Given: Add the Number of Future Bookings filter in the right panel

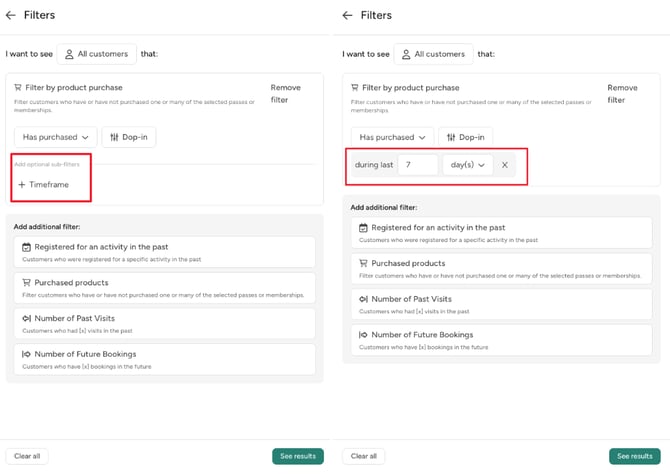Looking at the screenshot, I should point(497,339).
